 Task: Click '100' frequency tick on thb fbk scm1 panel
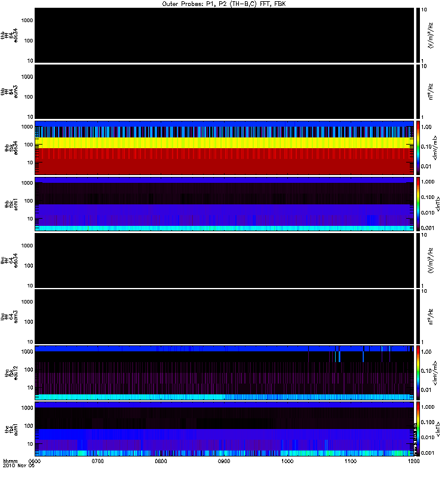coord(28,201)
